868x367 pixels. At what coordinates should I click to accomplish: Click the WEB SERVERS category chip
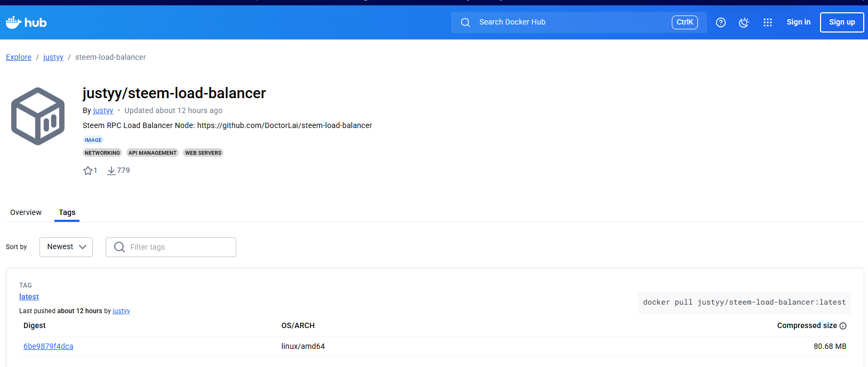(x=203, y=153)
